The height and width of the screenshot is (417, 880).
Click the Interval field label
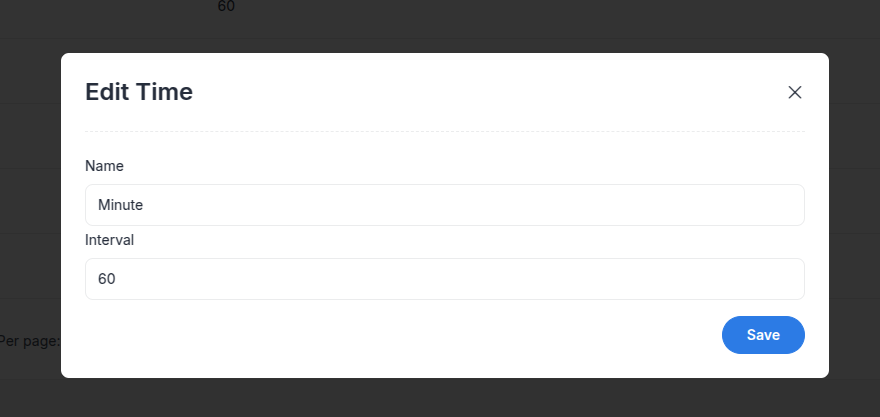[x=109, y=240]
